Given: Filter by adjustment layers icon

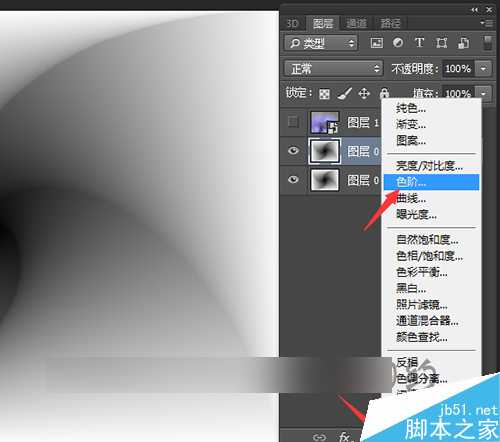Looking at the screenshot, I should pos(398,43).
